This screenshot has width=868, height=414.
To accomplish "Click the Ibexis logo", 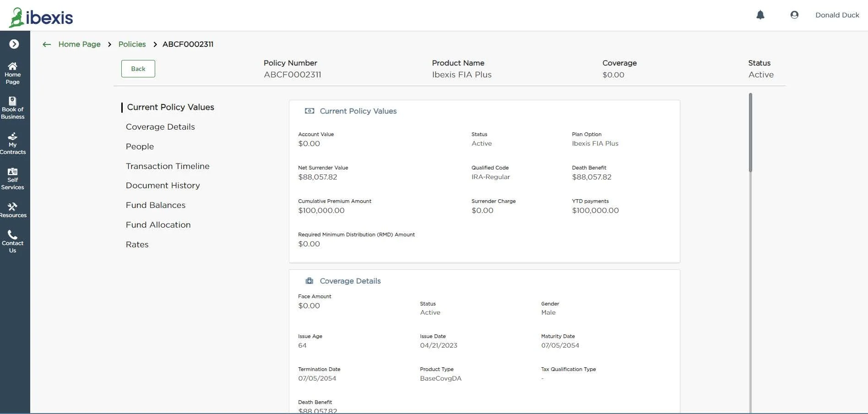I will (x=41, y=17).
